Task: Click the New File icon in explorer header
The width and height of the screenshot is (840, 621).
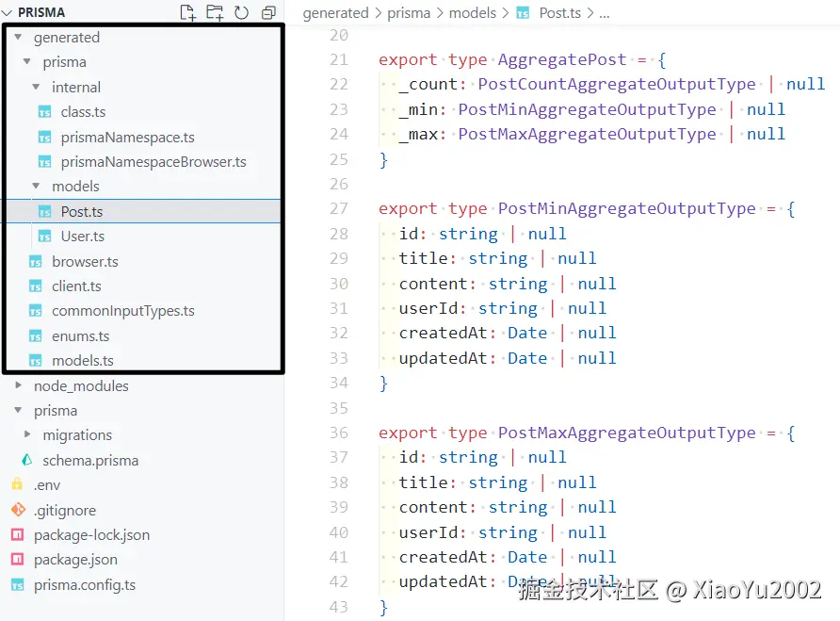Action: click(187, 12)
